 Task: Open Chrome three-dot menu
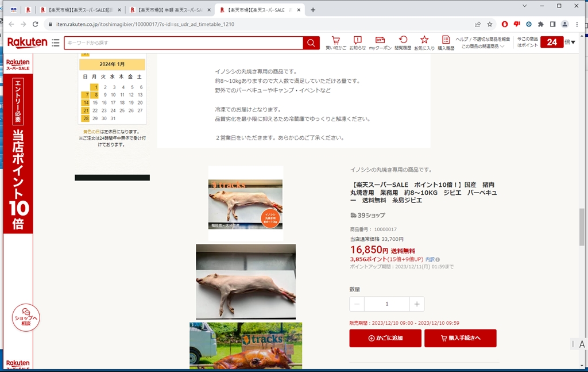click(577, 24)
